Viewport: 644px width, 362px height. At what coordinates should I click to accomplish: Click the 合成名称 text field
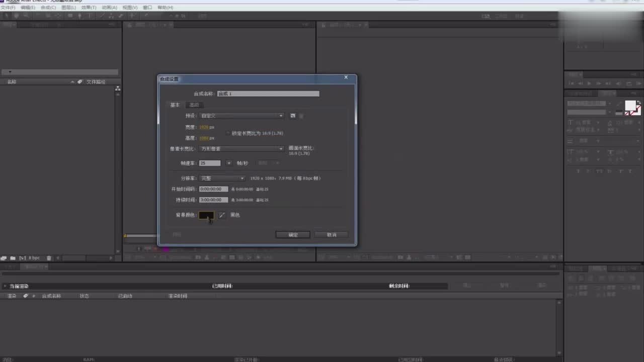[268, 94]
